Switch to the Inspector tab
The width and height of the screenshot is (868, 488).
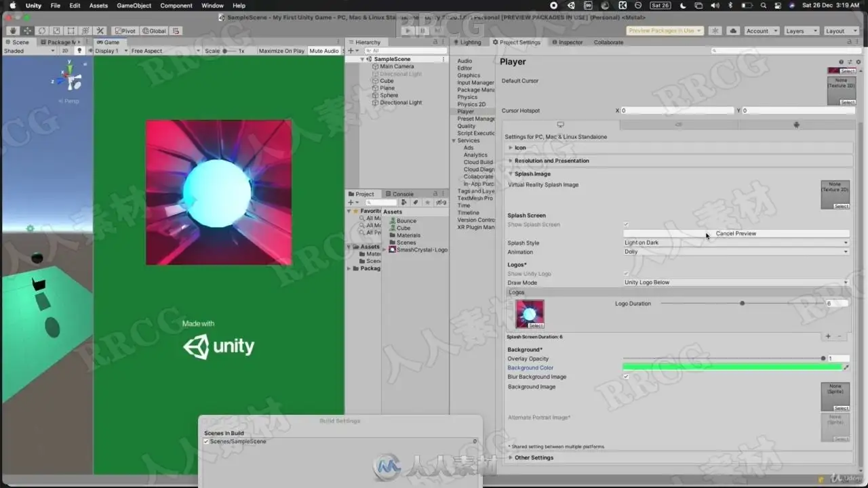[567, 42]
